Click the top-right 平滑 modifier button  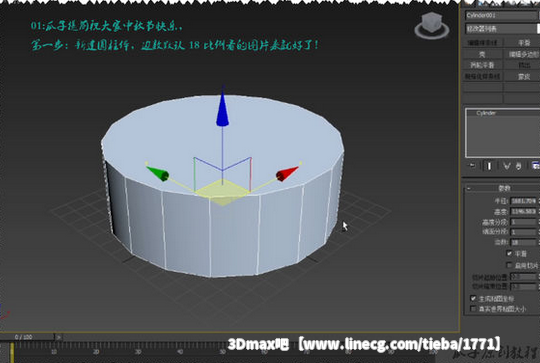(x=522, y=43)
